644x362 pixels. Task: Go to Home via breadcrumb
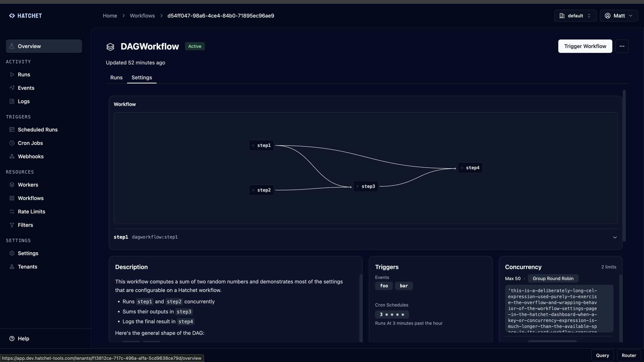point(110,16)
